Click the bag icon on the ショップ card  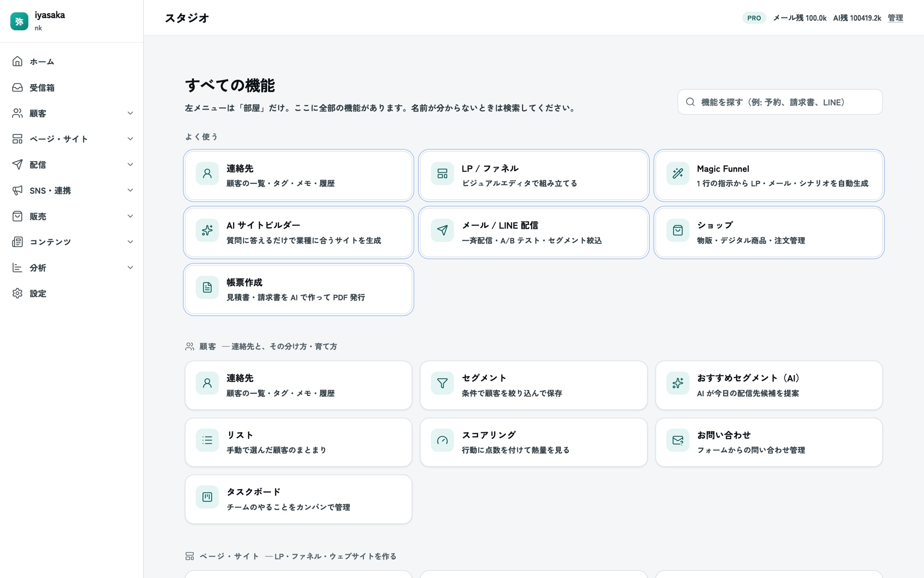pyautogui.click(x=678, y=231)
